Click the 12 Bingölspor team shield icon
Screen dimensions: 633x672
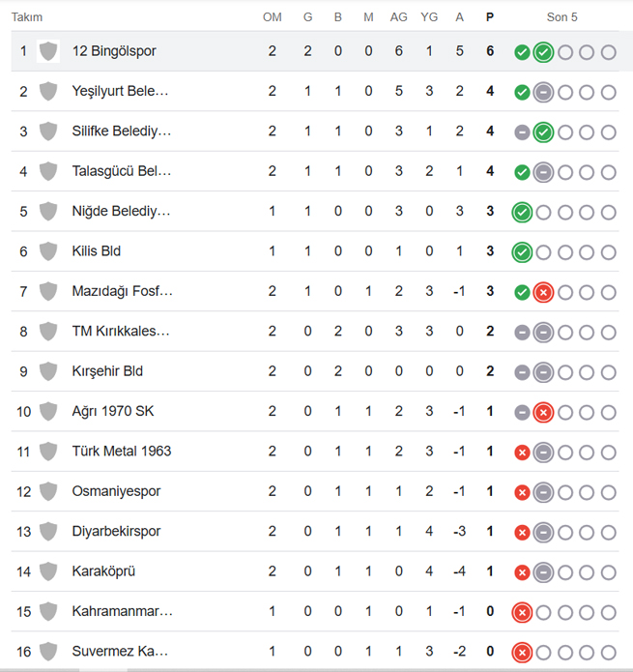[x=48, y=51]
